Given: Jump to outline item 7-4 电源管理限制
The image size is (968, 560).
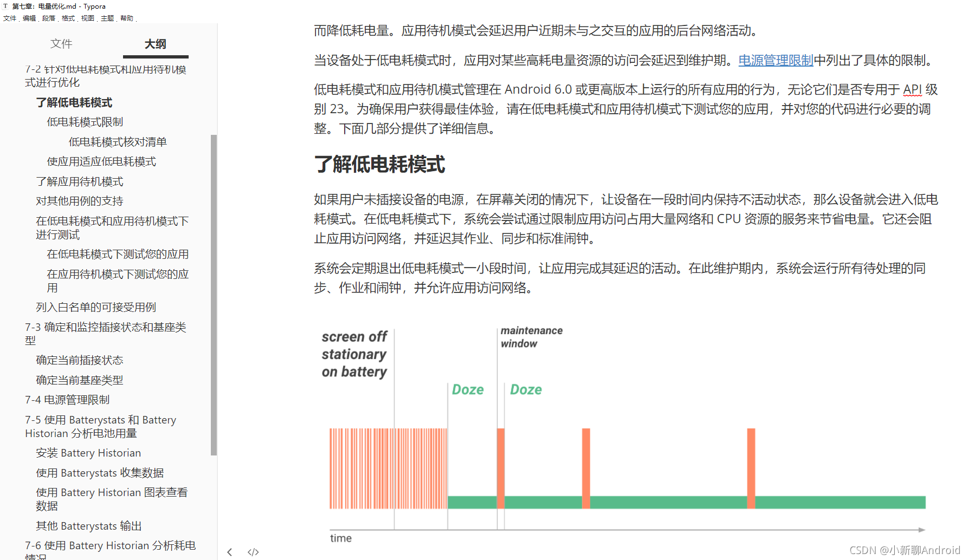Looking at the screenshot, I should click(67, 400).
